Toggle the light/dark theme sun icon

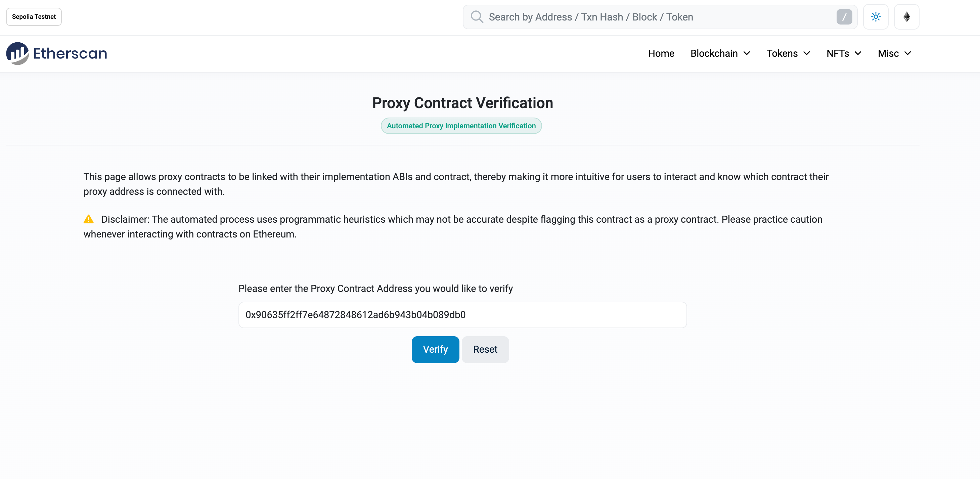point(875,17)
